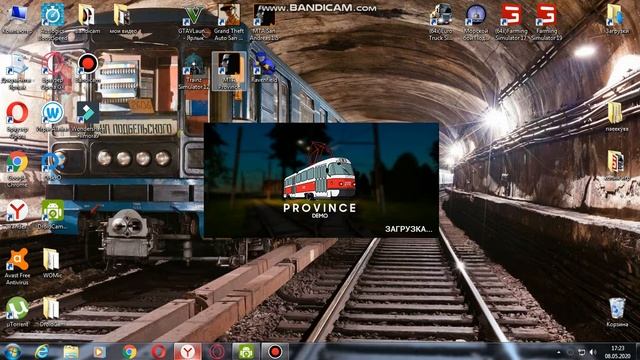The height and width of the screenshot is (360, 640).
Task: Show hidden system tray icons
Action: coord(558,352)
